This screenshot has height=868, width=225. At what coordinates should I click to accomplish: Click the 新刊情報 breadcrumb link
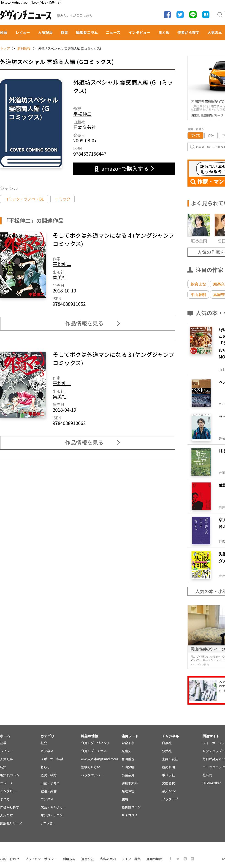point(24,49)
